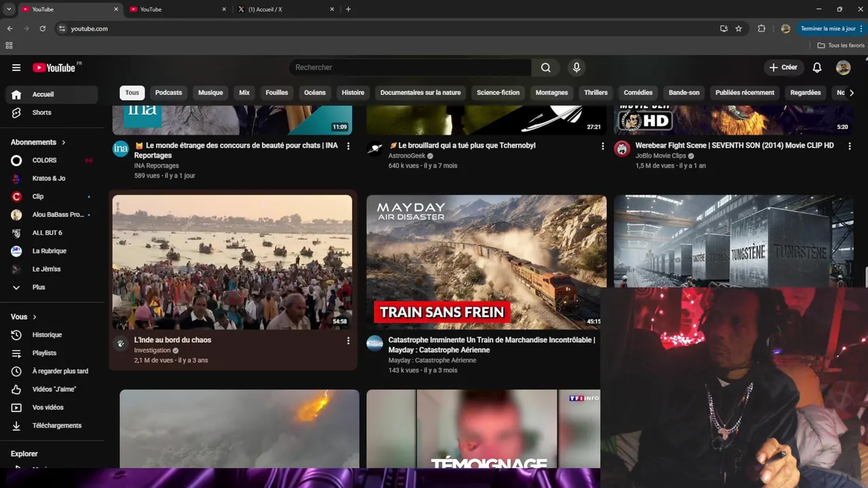
Task: Open Vidéos "J'aime" list
Action: pos(52,390)
